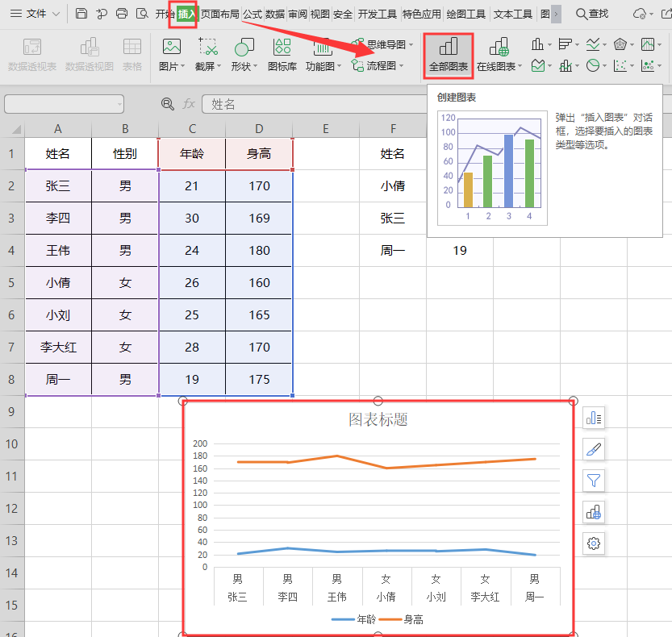The height and width of the screenshot is (637, 672).
Task: Expand the 文件 menu dropdown arrow
Action: (56, 15)
